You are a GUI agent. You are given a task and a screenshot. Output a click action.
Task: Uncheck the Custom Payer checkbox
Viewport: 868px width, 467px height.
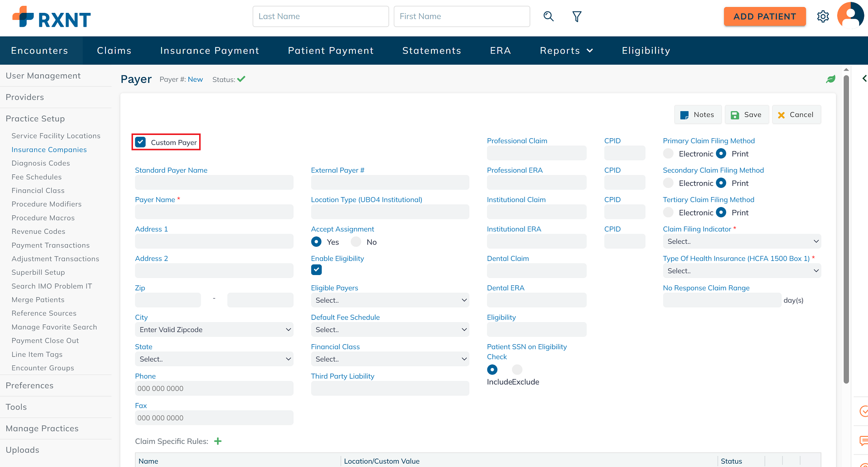(140, 142)
